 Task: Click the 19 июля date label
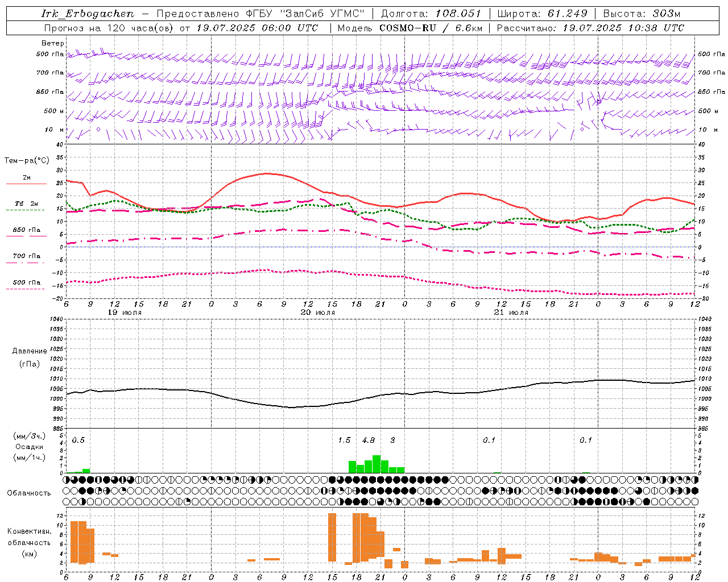(x=125, y=313)
